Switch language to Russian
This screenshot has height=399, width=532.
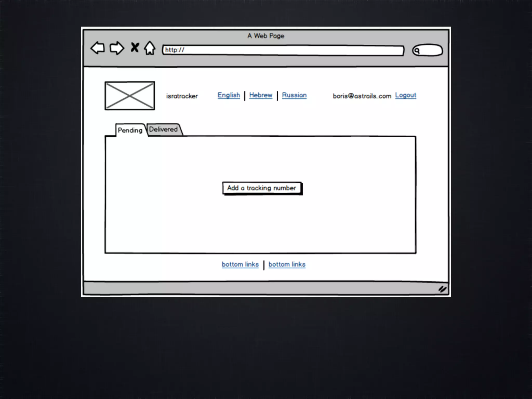[x=294, y=95]
